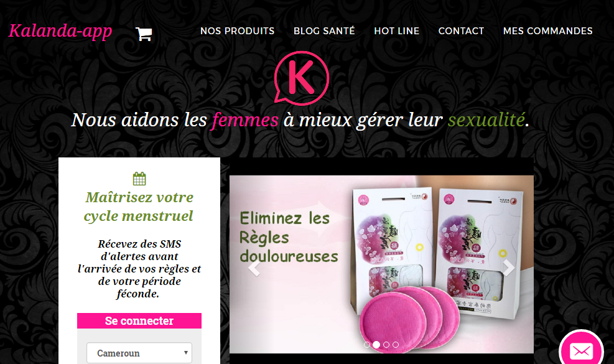Open the Blog Santé page
The image size is (614, 364).
(324, 31)
